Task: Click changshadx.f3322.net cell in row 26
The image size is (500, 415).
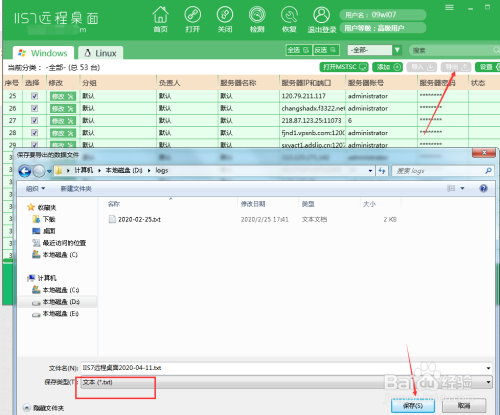Action: click(x=313, y=108)
